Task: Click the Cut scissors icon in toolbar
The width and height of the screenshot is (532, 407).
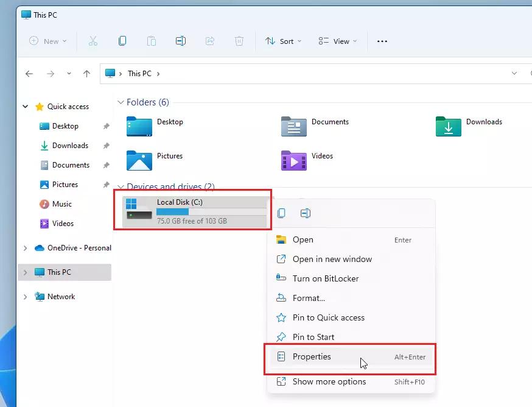Action: point(93,41)
